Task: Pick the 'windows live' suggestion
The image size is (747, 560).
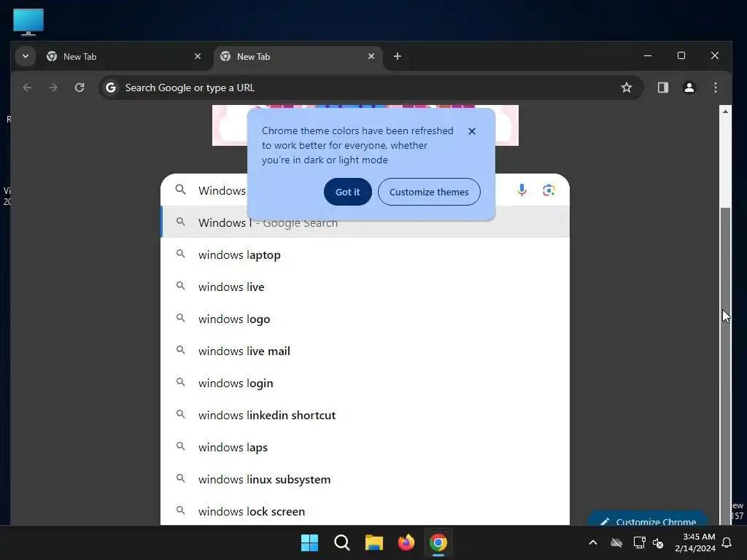Action: pos(365,287)
